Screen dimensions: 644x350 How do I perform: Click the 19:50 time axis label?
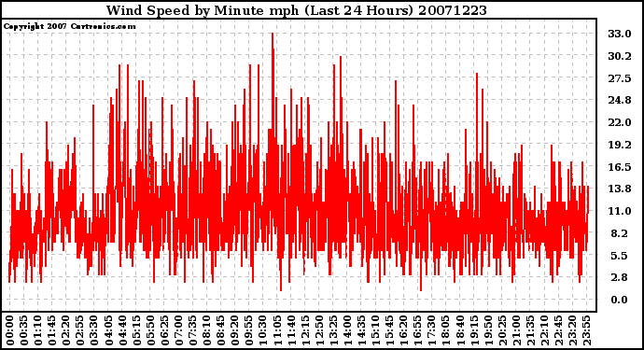tap(488, 330)
